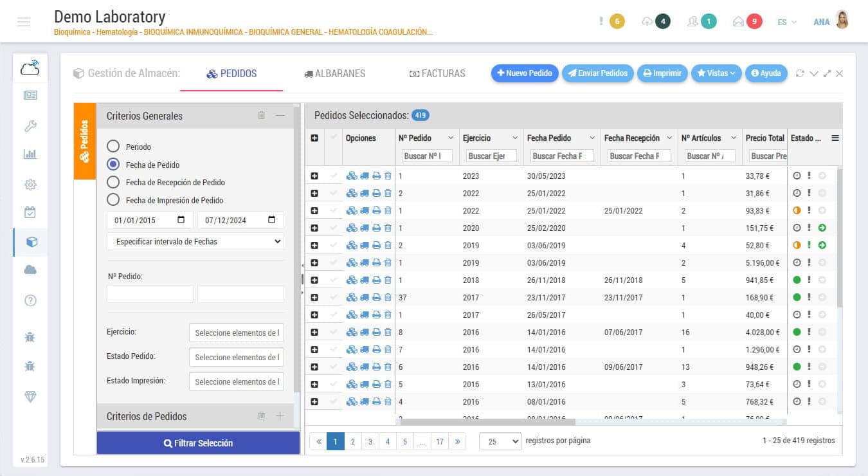Screen dimensions: 868x476
Task: Click the diamond icon in the sidebar
Action: [30, 397]
